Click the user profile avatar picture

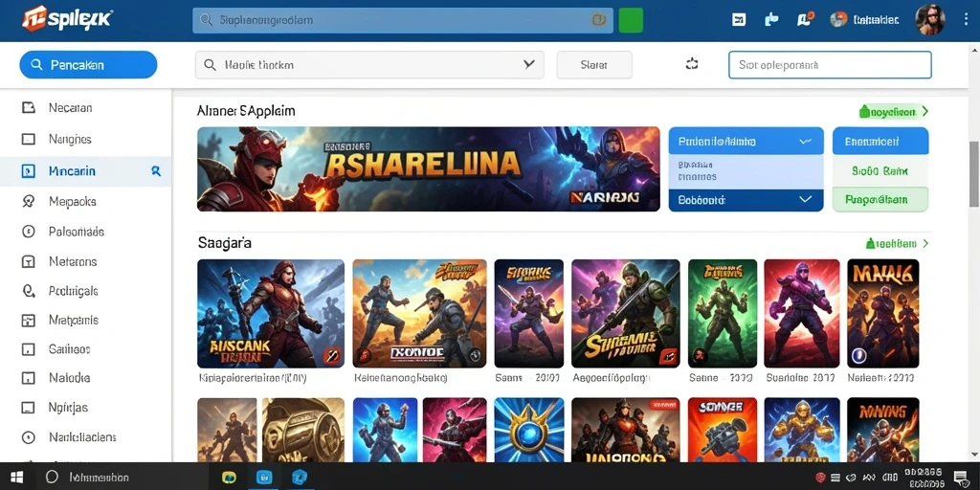[x=930, y=20]
